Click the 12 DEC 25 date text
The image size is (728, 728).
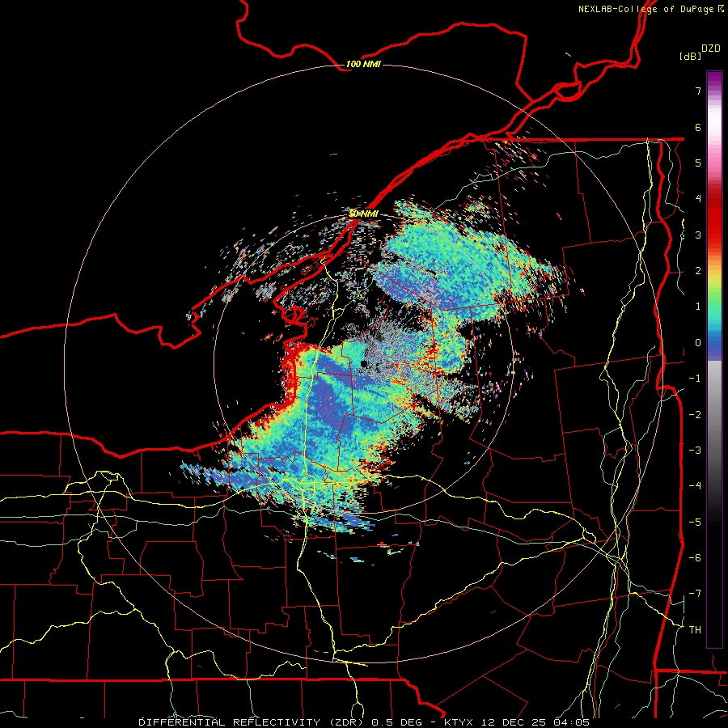point(515,722)
